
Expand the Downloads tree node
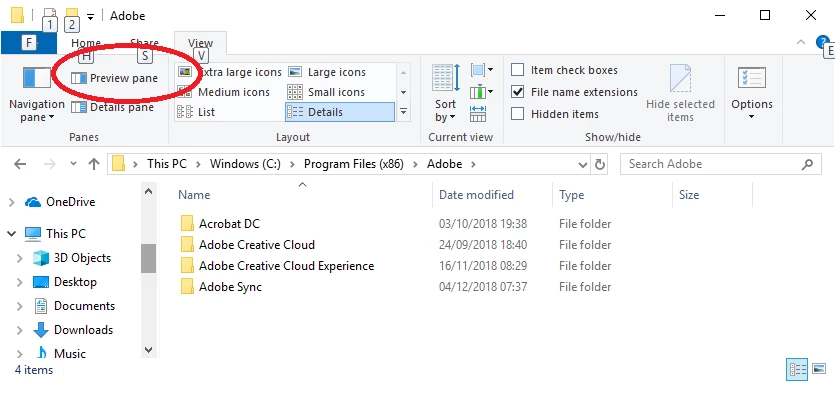pyautogui.click(x=20, y=330)
